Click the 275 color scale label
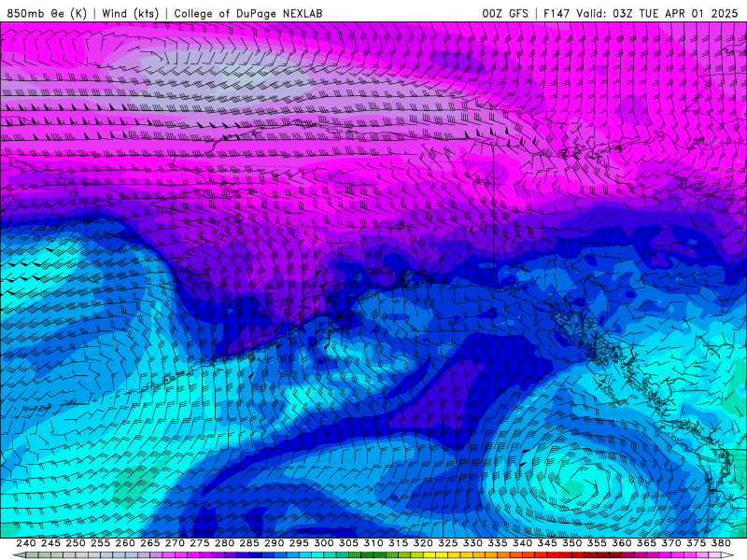The width and height of the screenshot is (747, 560). [199, 543]
